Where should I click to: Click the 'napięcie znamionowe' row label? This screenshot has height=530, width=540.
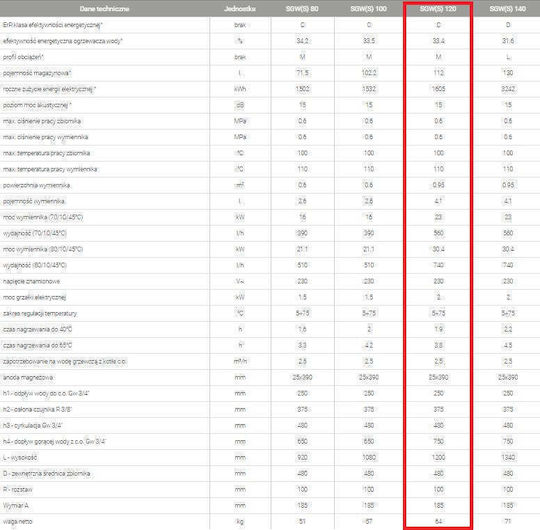(x=31, y=281)
